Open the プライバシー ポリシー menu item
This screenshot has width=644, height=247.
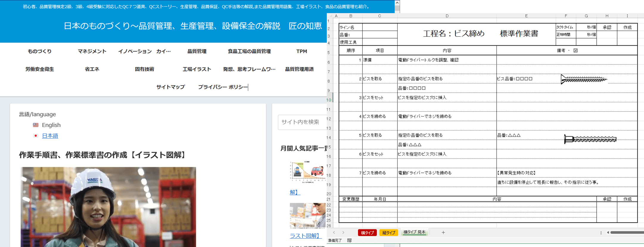click(x=223, y=87)
